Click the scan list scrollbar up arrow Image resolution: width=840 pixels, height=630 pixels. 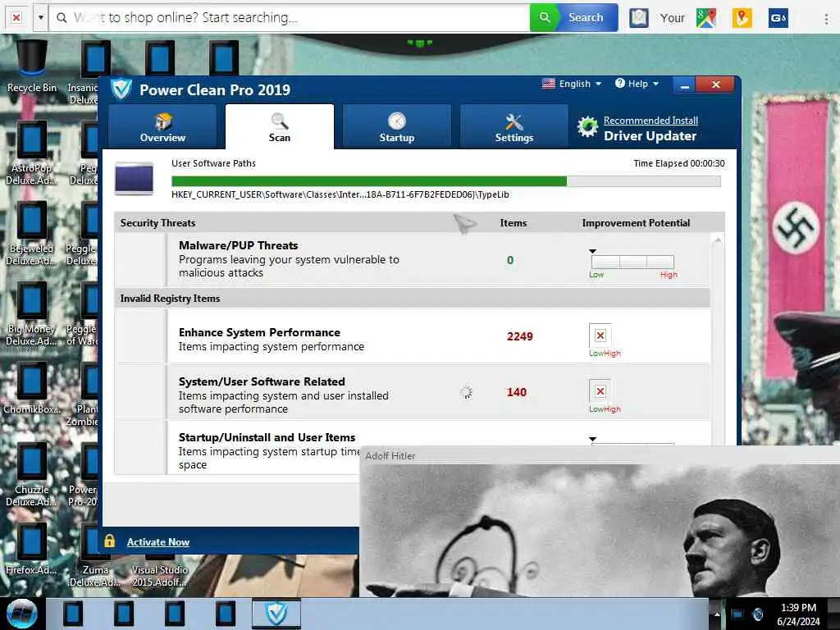[718, 240]
